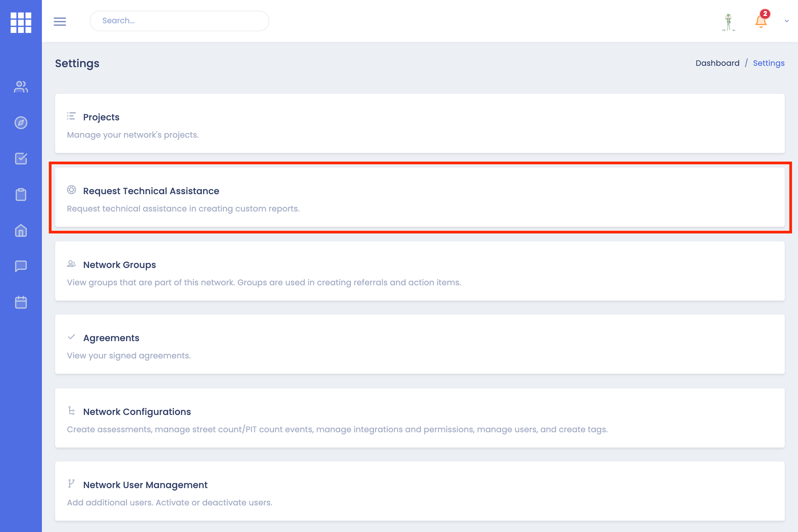Open the compass icon in sidebar
The height and width of the screenshot is (532, 798).
click(21, 123)
